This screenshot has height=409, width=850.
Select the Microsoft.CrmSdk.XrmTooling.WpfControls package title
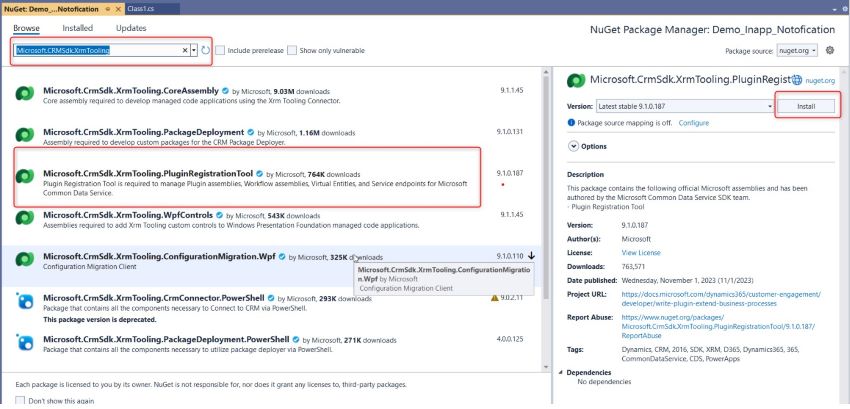pyautogui.click(x=128, y=215)
